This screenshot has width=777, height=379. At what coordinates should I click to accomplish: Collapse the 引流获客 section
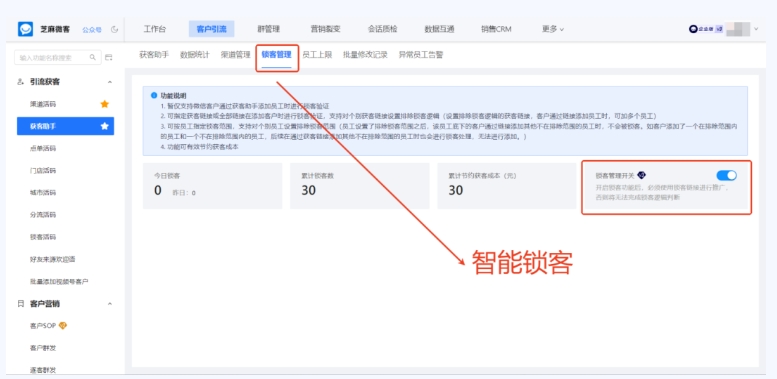coord(110,82)
